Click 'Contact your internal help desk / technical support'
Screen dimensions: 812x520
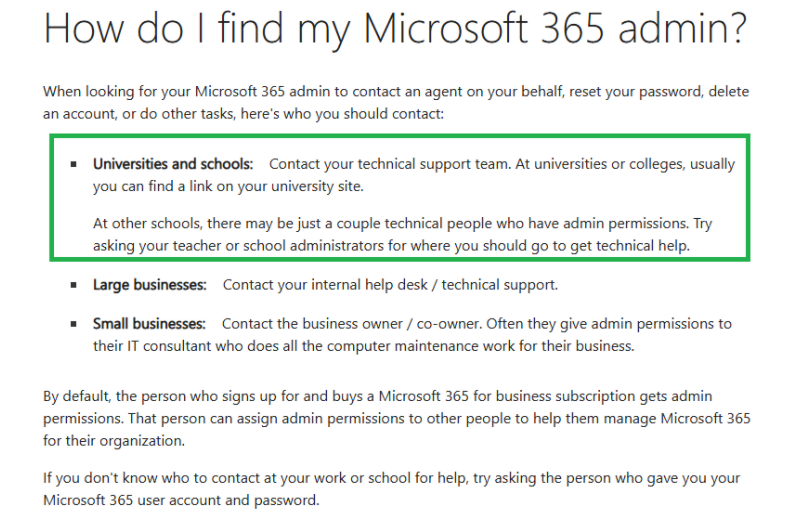(390, 285)
